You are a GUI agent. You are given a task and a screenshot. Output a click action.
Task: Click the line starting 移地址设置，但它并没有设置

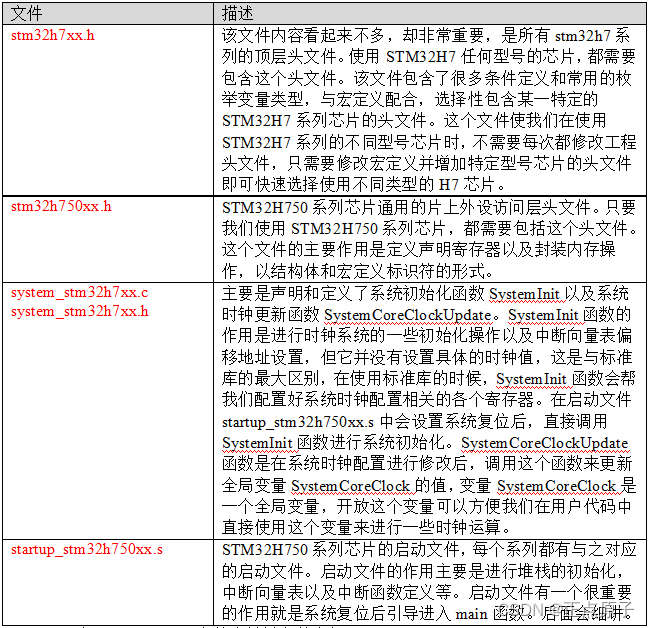[427, 357]
